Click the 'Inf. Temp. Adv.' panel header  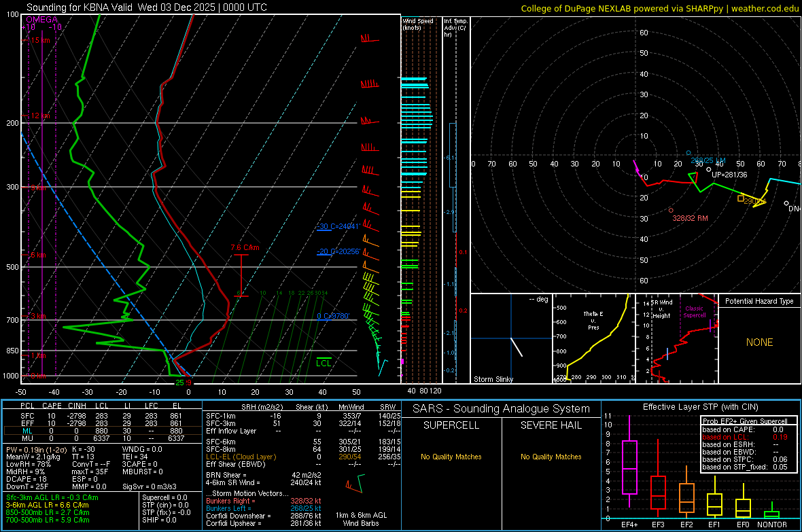pyautogui.click(x=455, y=28)
